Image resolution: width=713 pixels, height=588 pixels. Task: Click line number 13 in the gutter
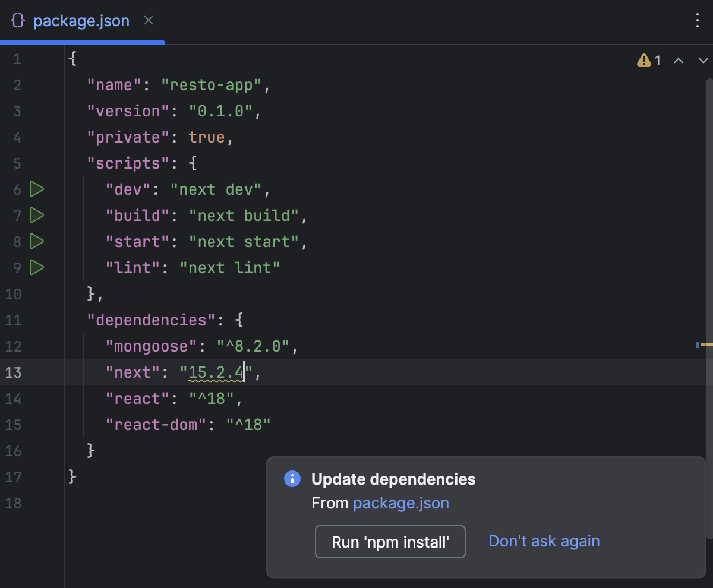[13, 372]
